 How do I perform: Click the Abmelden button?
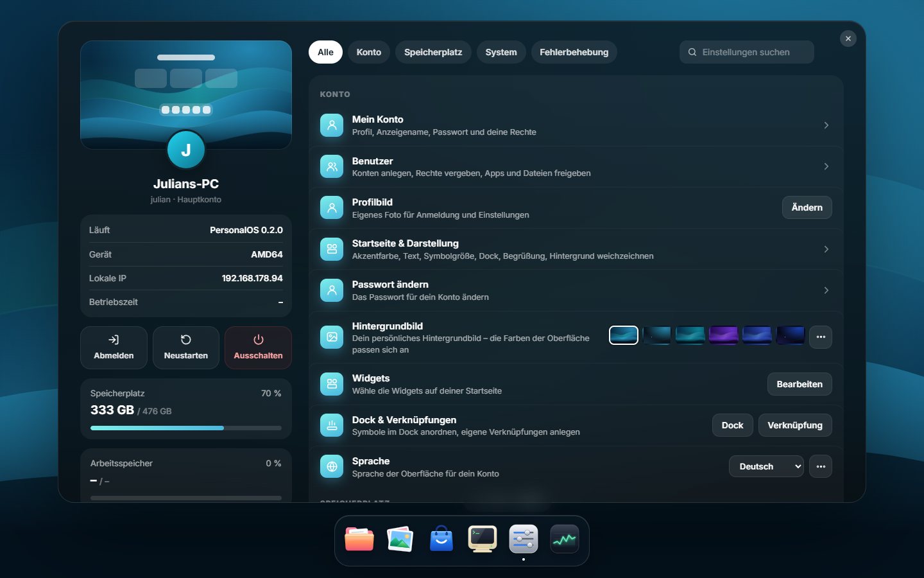click(114, 347)
